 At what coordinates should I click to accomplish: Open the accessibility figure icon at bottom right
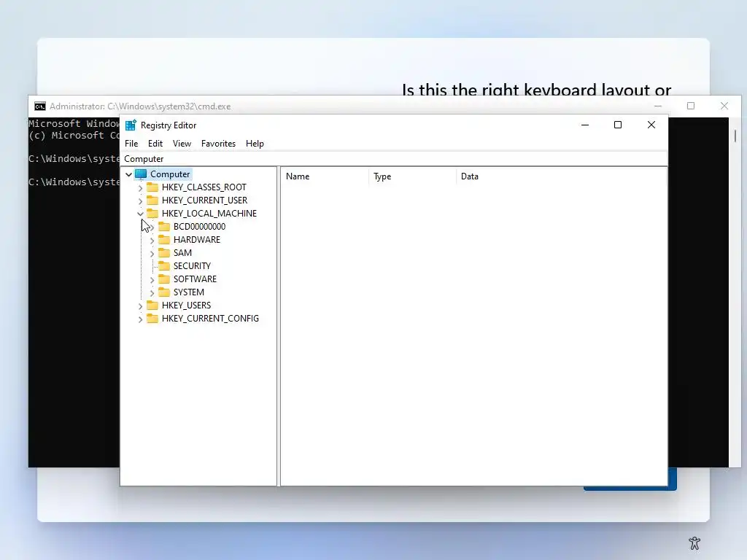(694, 542)
